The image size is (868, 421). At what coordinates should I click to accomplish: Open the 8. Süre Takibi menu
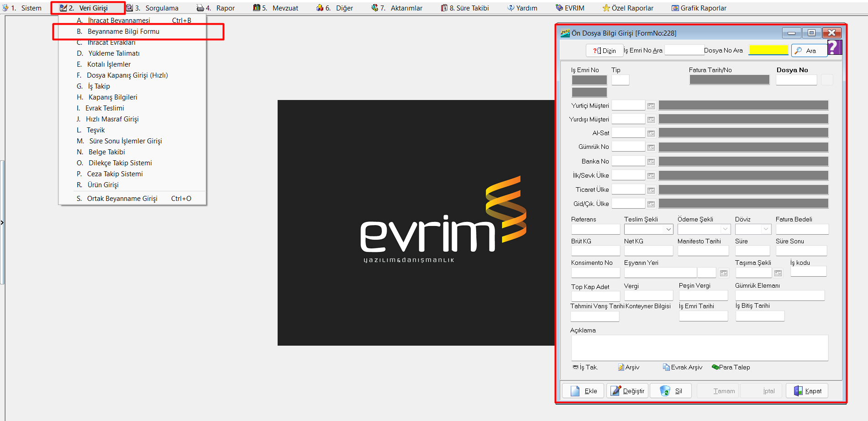pos(465,8)
